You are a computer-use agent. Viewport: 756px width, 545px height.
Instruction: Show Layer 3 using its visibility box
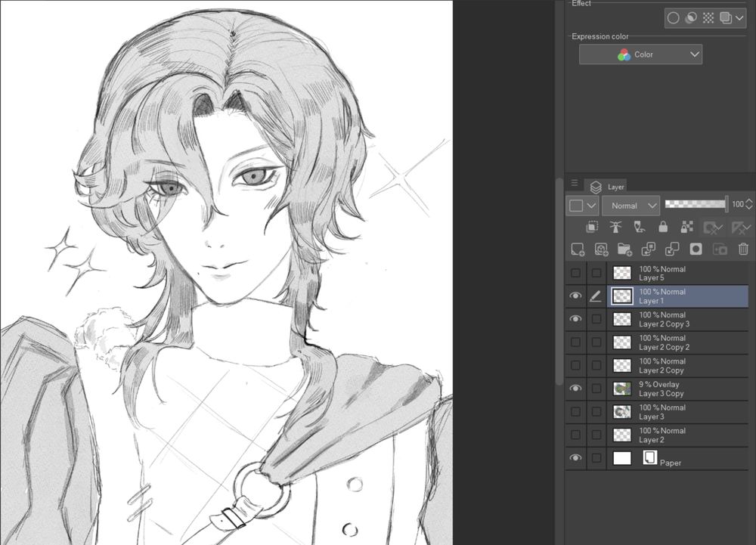[575, 411]
